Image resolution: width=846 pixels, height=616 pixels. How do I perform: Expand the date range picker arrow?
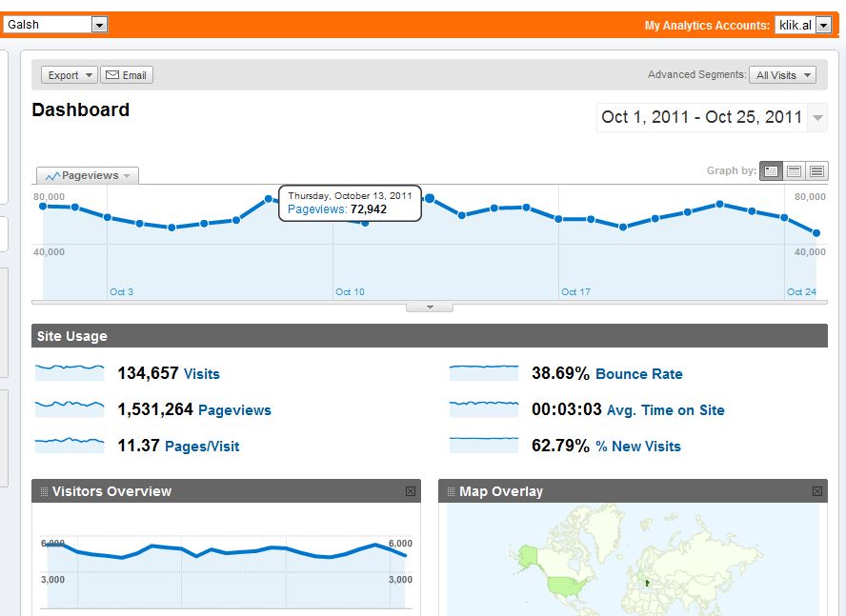coord(817,117)
